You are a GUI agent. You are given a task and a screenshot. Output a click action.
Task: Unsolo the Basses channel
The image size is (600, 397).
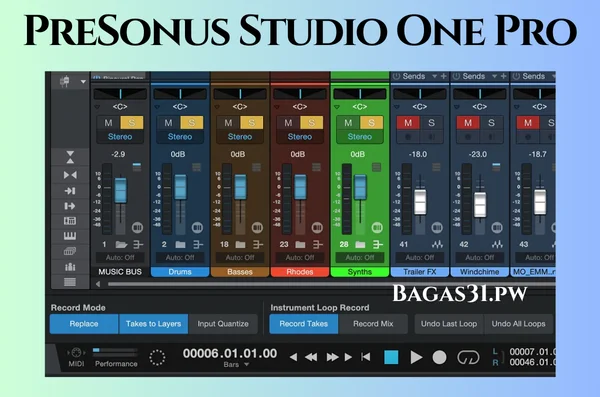251,123
